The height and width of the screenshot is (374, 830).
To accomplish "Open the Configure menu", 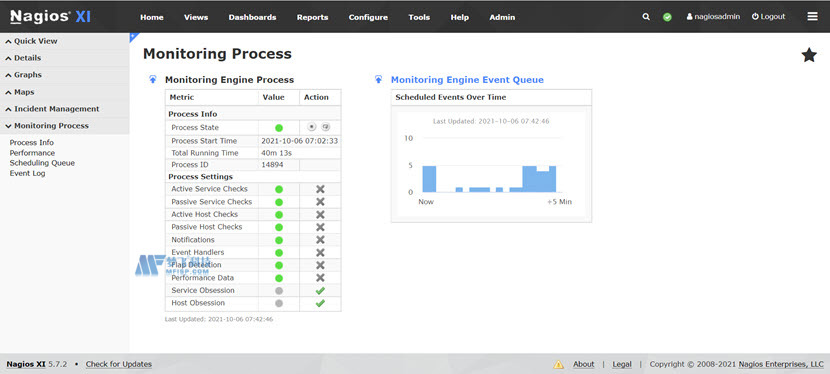I will pyautogui.click(x=368, y=17).
